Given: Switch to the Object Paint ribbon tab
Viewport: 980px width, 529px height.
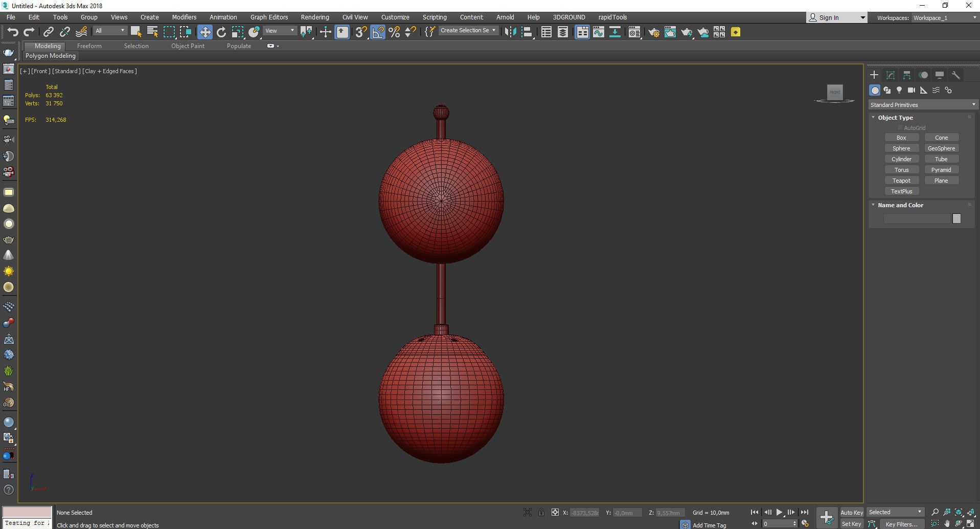Looking at the screenshot, I should point(188,46).
